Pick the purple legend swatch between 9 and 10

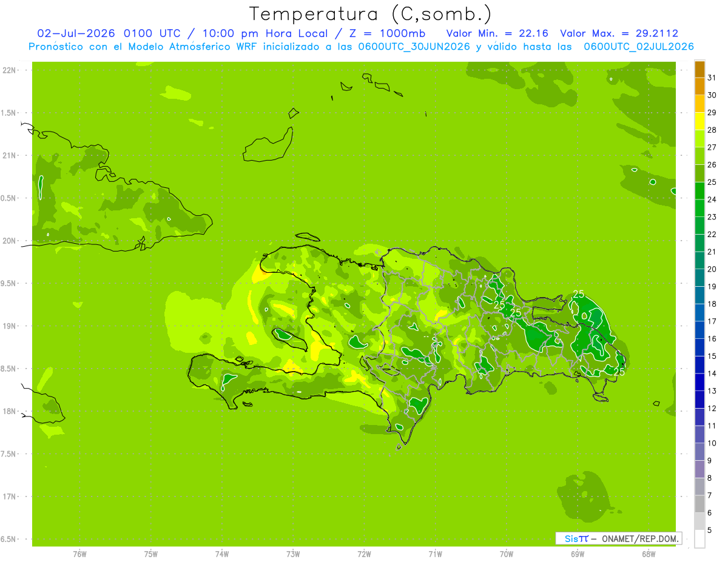pyautogui.click(x=699, y=452)
